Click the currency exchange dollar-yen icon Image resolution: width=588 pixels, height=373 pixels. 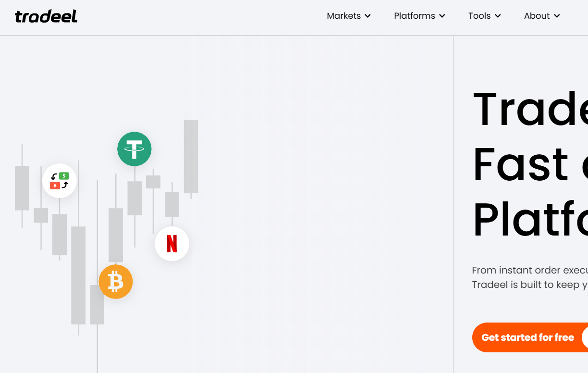60,181
